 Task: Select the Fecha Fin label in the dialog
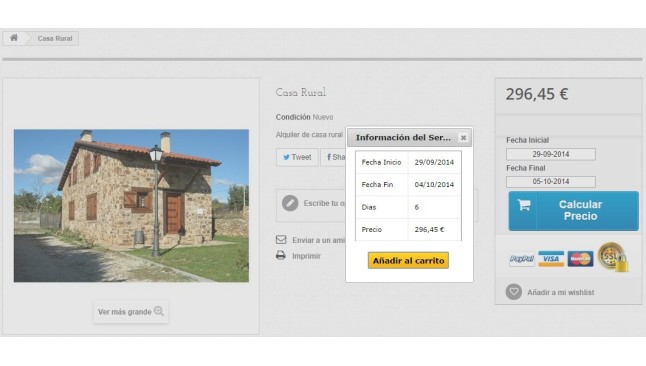[377, 185]
